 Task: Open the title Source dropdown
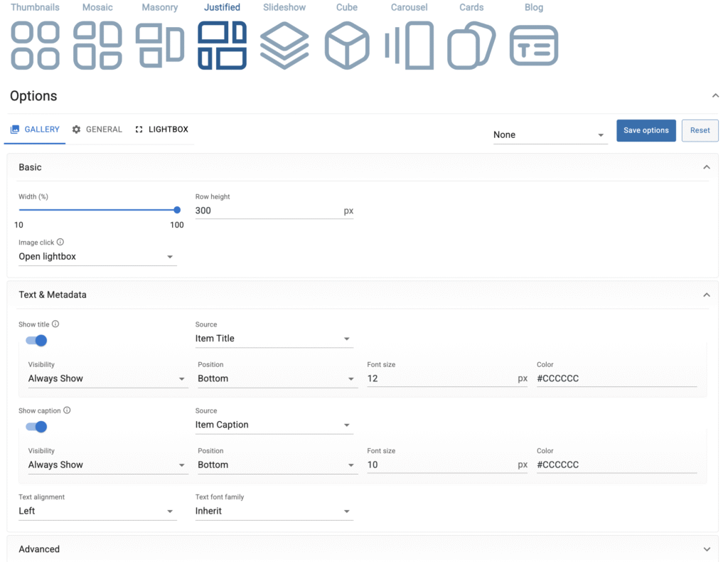pyautogui.click(x=274, y=339)
